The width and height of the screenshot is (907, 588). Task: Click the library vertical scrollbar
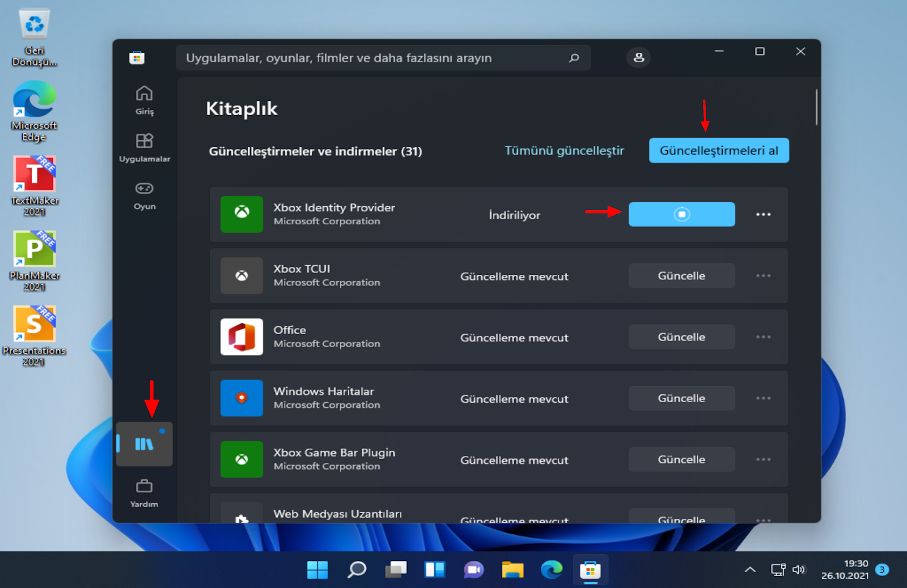point(816,106)
